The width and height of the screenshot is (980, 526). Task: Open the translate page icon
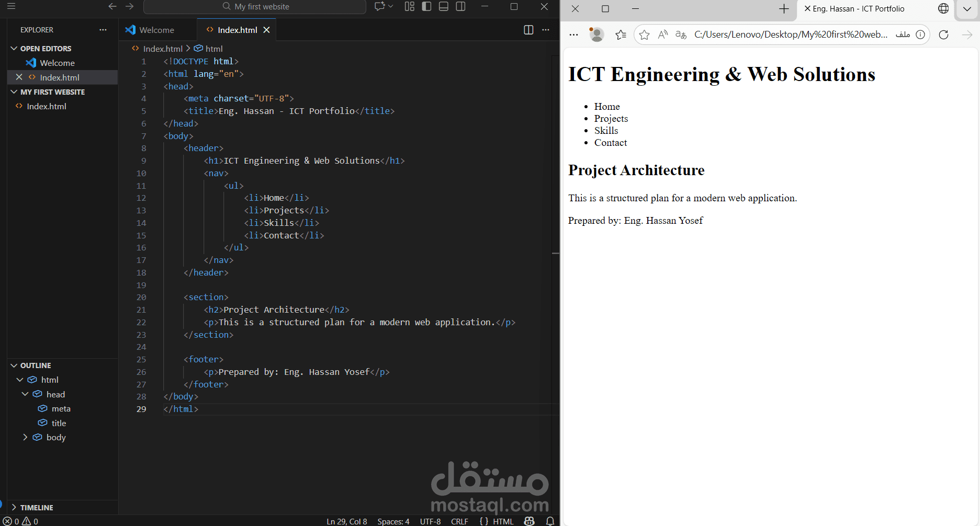click(680, 35)
